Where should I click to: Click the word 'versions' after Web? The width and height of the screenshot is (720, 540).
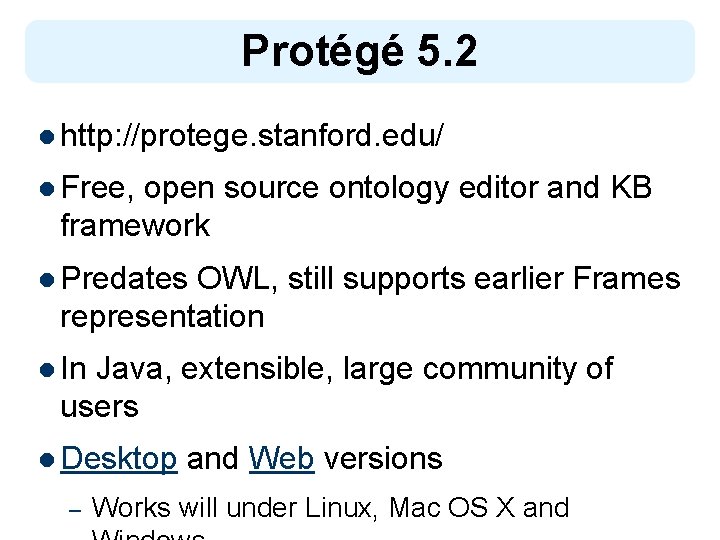[383, 459]
